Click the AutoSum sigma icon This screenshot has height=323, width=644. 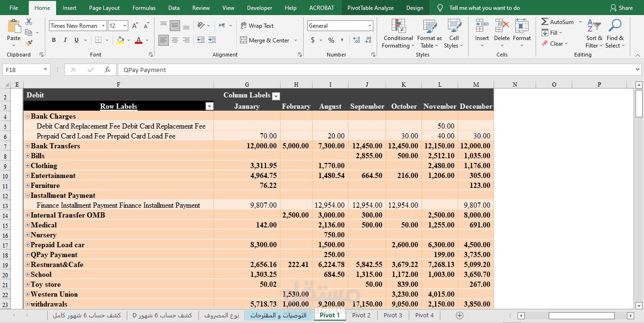point(545,22)
